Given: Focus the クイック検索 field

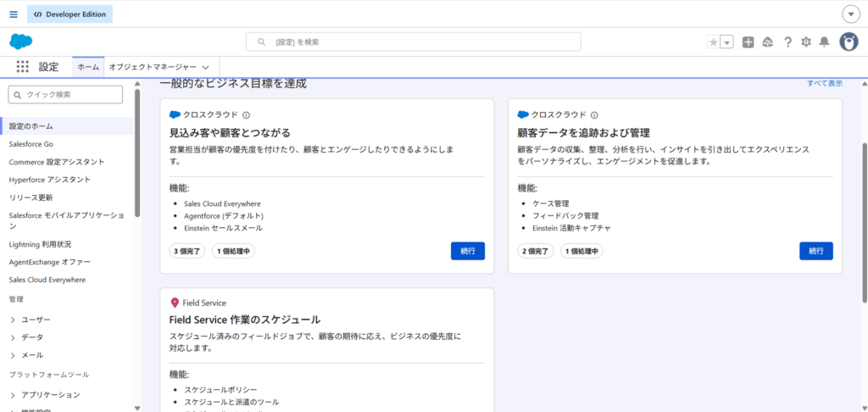Looking at the screenshot, I should click(x=65, y=95).
